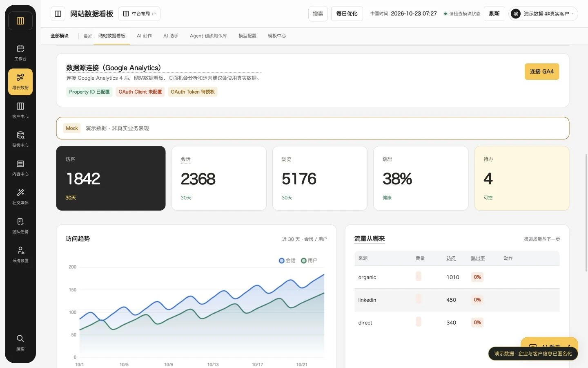Viewport: 588px width, 368px height.
Task: Select the direct source row
Action: (x=457, y=323)
